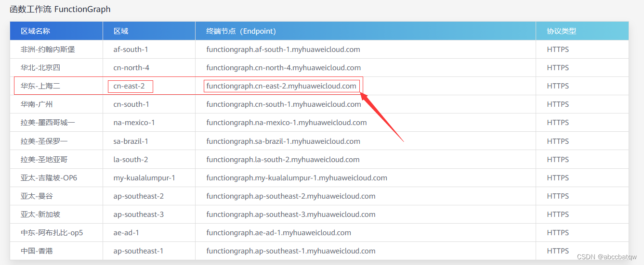Select functiongraph.af-south-1.myhuaweicloud.com endpoint
Viewport: 644px width, 265px height.
point(283,50)
